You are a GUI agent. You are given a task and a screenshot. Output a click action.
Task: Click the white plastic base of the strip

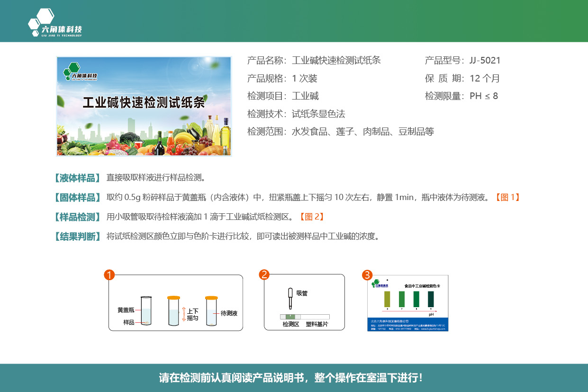point(315,317)
